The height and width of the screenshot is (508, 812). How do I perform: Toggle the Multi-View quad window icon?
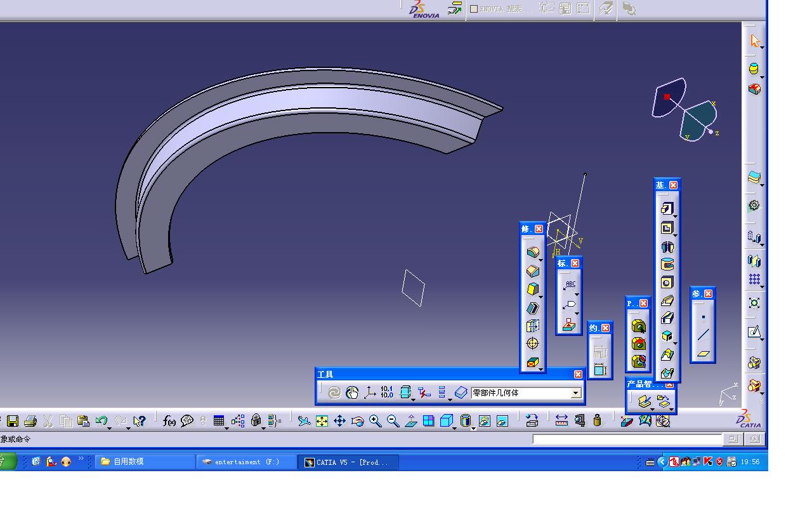coord(429,421)
